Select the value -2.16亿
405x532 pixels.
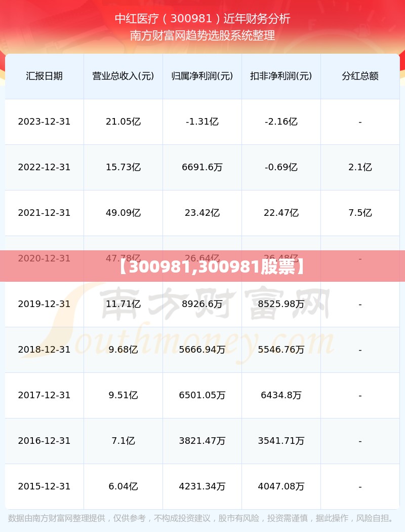[x=281, y=122]
